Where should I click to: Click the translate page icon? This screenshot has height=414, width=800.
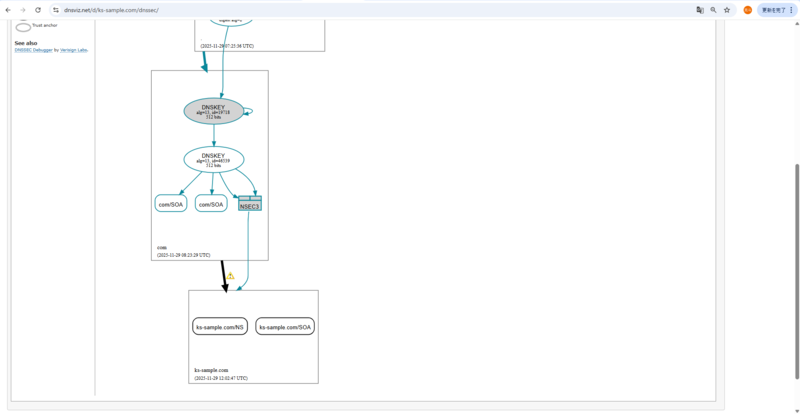pyautogui.click(x=700, y=10)
